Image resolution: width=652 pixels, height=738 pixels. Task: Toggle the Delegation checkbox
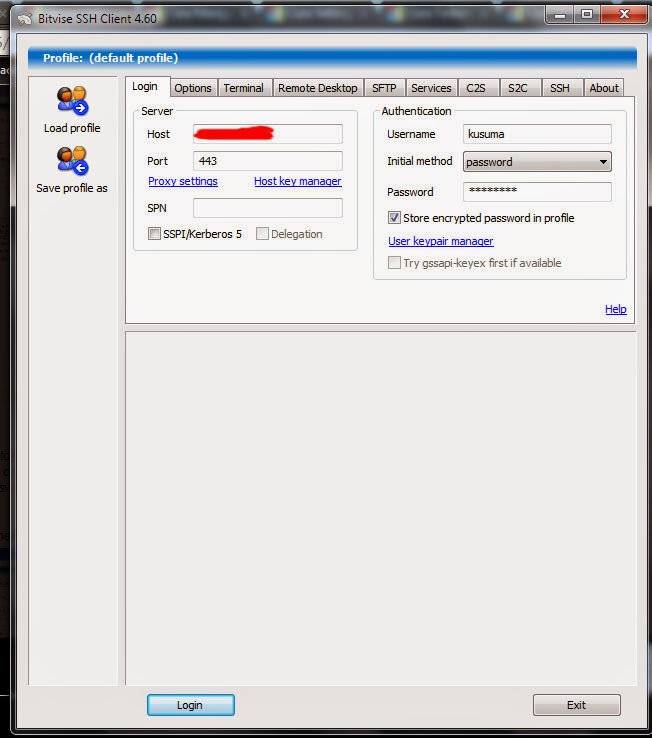point(262,233)
